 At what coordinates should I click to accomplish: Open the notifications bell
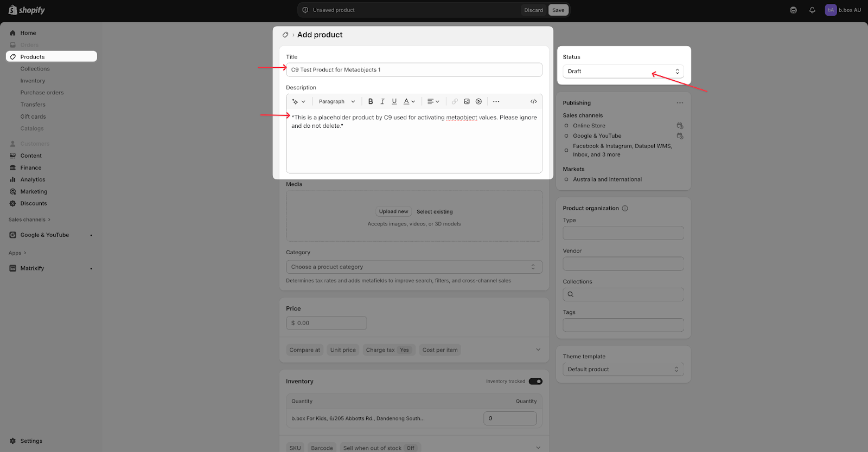(x=812, y=10)
